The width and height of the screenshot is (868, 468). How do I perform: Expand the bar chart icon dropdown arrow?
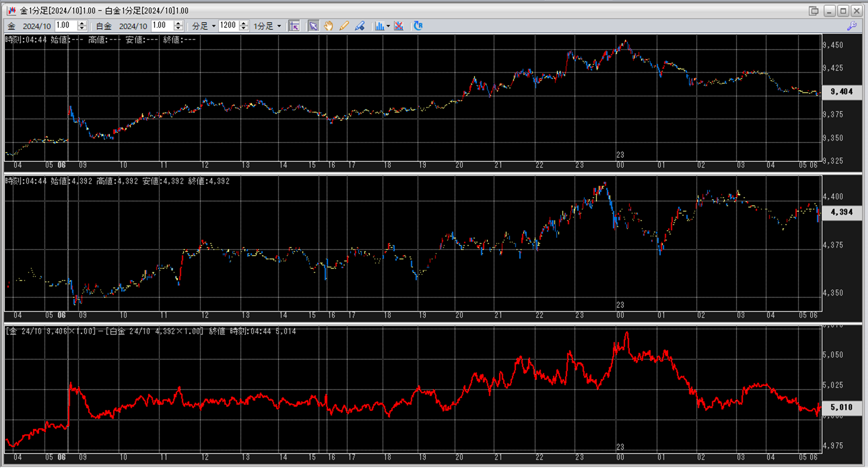[x=388, y=26]
